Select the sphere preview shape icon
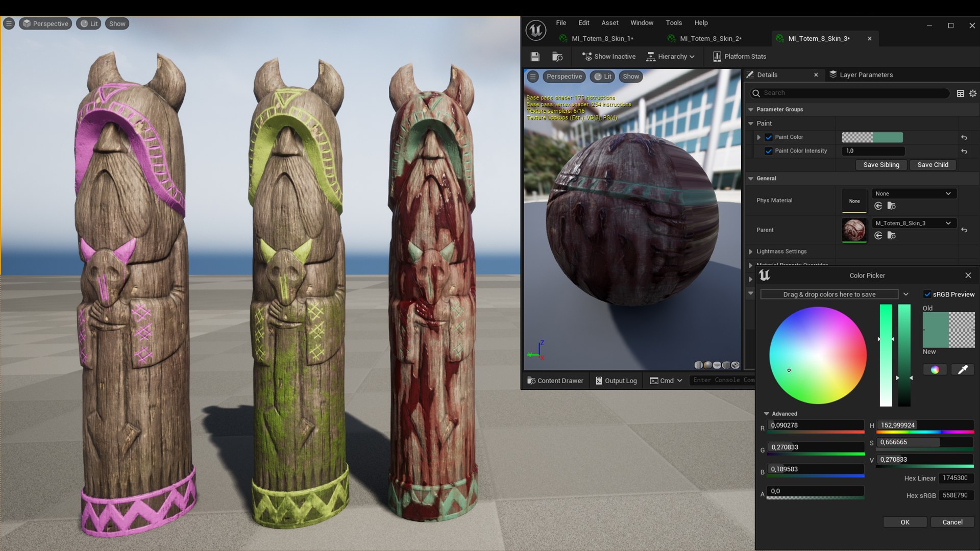 click(707, 365)
